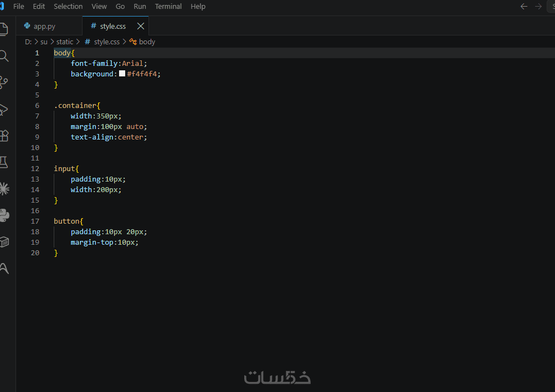Screen dimensions: 555x392
Task: Open the Run menu
Action: point(140,7)
